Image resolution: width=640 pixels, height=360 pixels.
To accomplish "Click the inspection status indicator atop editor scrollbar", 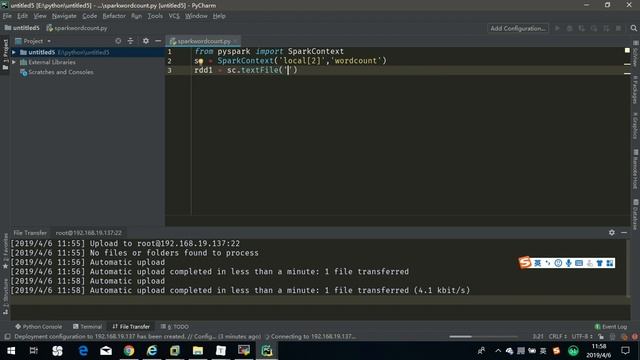I will [x=627, y=50].
